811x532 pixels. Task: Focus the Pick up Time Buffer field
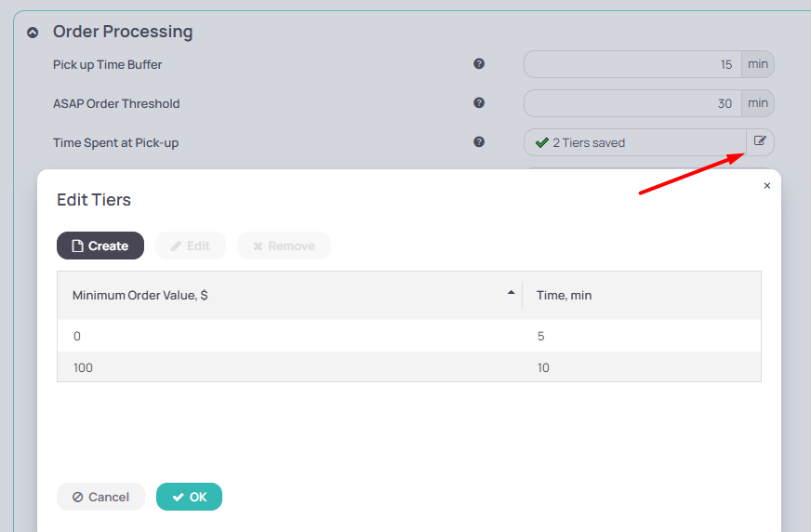[x=632, y=64]
